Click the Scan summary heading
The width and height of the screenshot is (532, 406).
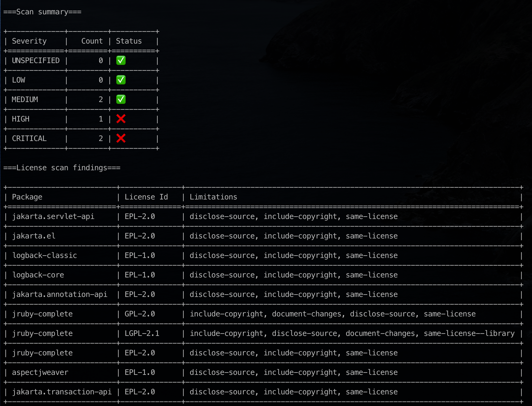42,12
